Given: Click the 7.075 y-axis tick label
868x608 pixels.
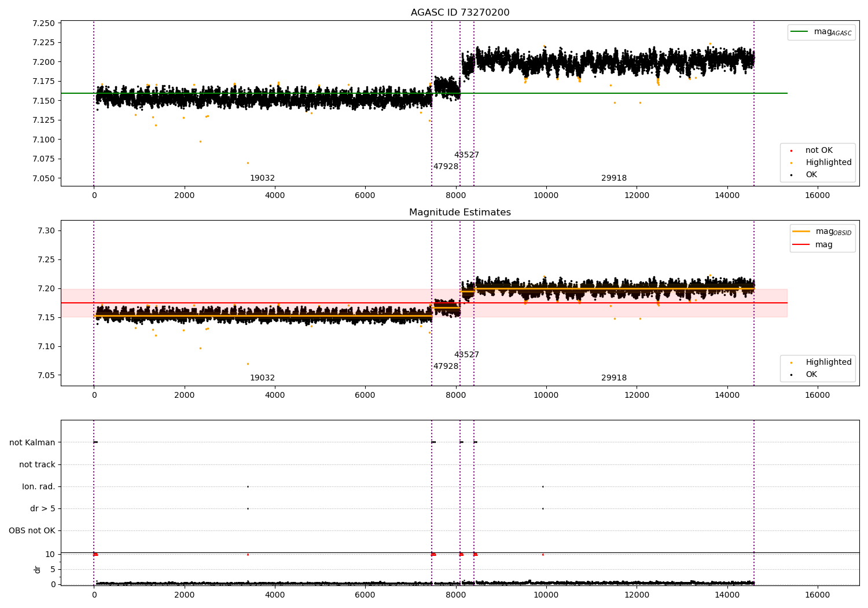Looking at the screenshot, I should (44, 159).
